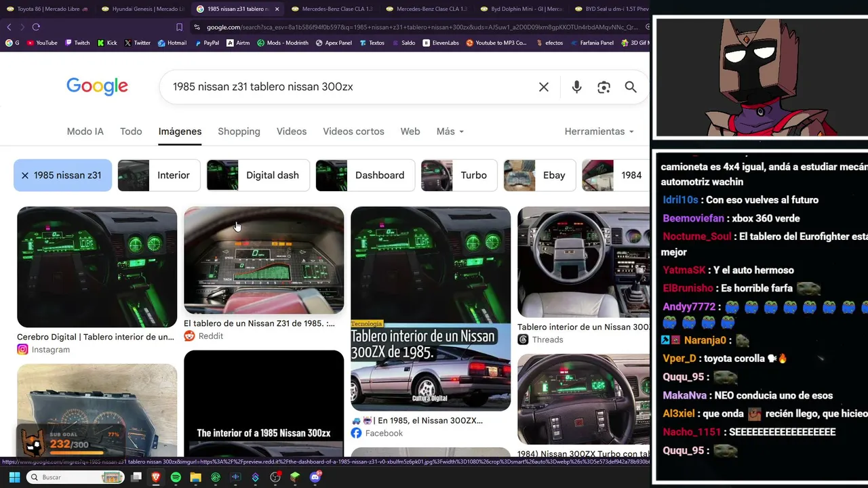Open the Herramientas tools dropdown

599,131
